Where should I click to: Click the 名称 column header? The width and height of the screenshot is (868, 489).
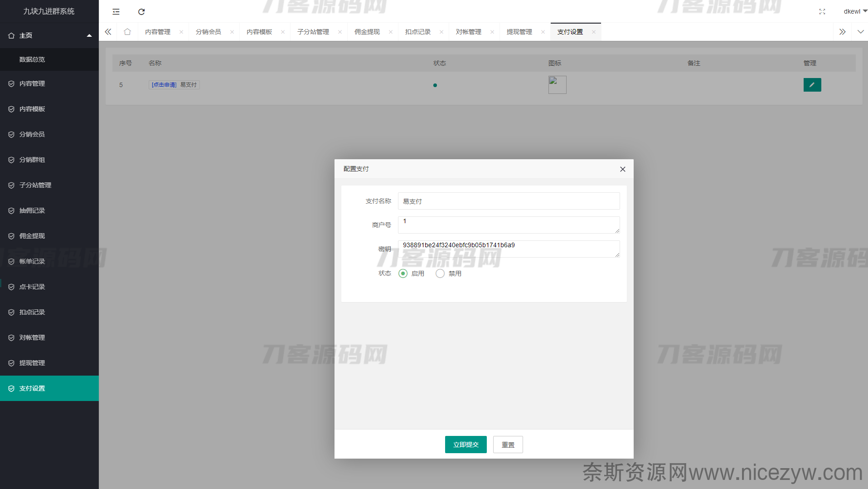pyautogui.click(x=155, y=63)
